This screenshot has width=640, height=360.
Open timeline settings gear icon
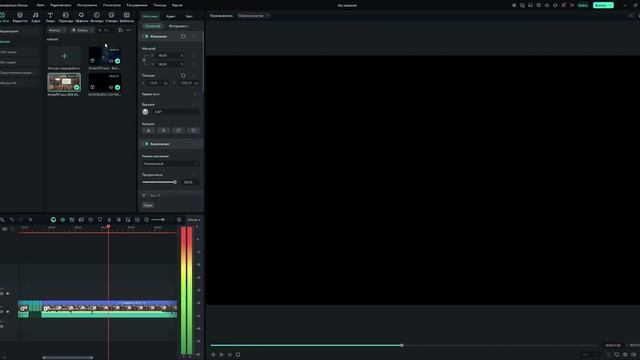click(179, 220)
